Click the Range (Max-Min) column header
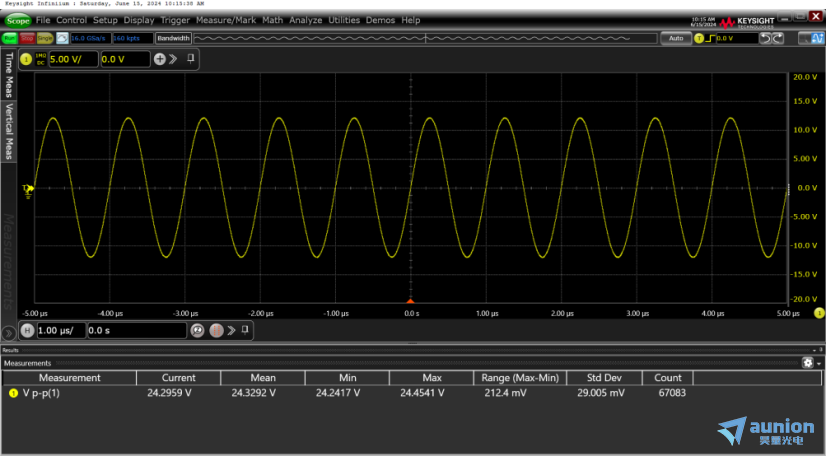 [x=520, y=378]
